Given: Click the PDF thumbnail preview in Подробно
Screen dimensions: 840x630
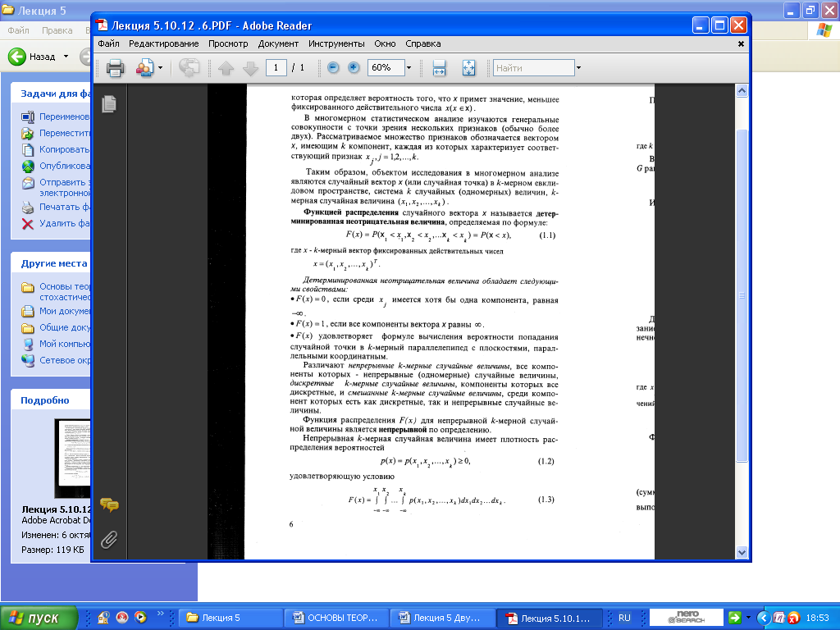Looking at the screenshot, I should (x=73, y=459).
